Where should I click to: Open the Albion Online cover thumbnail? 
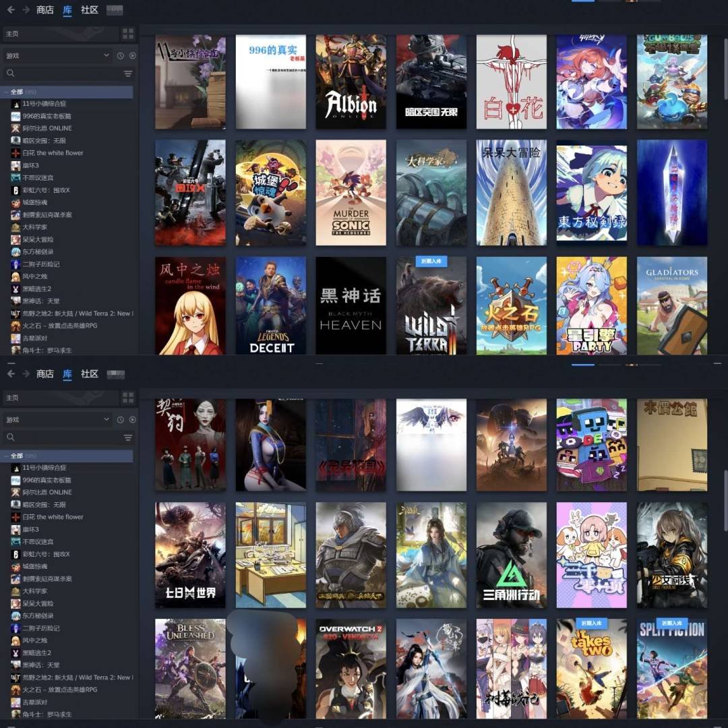[351, 82]
